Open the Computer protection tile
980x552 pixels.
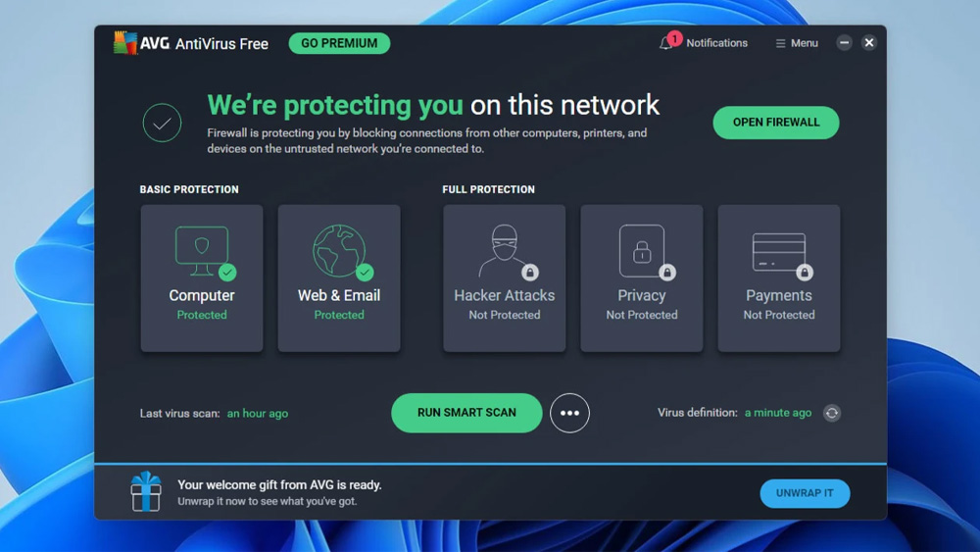tap(202, 278)
